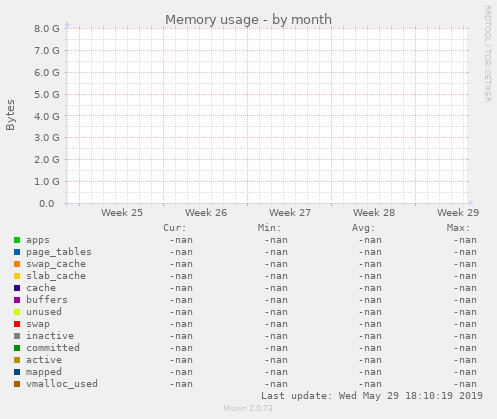The image size is (497, 419).
Task: Click the 'Memory usage - by month' title
Action: tap(248, 20)
